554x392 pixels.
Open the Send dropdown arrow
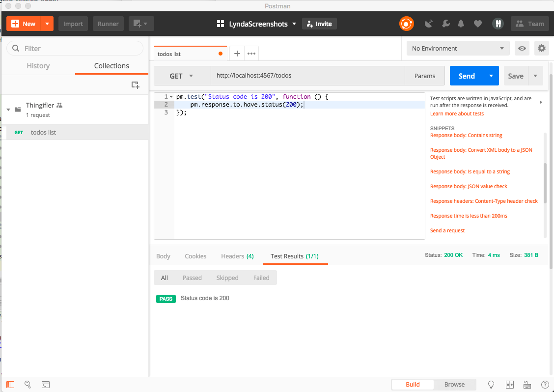click(x=491, y=76)
